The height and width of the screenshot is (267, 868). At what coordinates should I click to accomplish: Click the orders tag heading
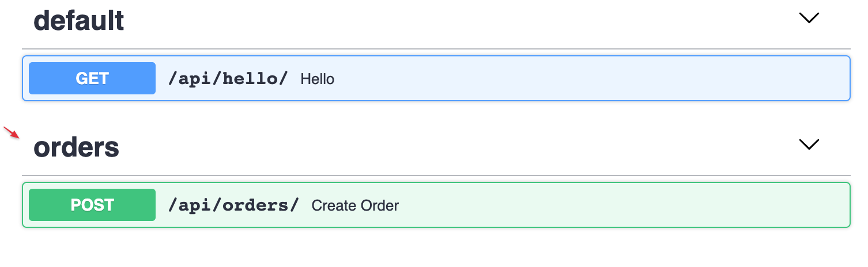(x=77, y=147)
